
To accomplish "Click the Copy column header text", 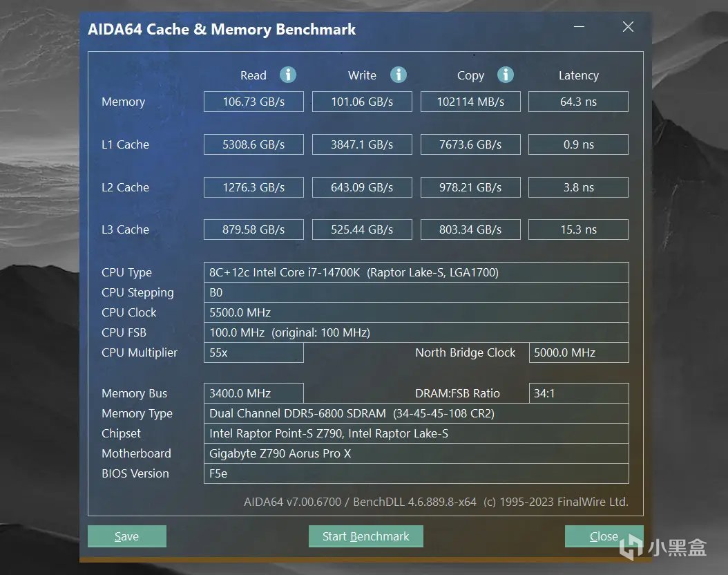I will [470, 76].
